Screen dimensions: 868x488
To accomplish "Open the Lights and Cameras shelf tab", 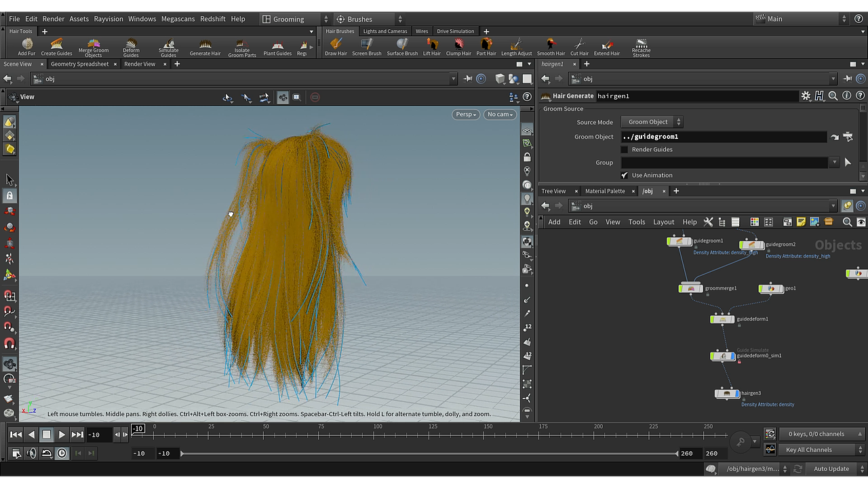I will 385,31.
